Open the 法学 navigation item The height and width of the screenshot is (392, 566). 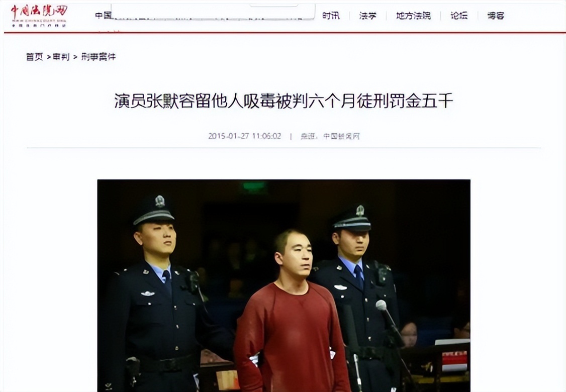[367, 16]
